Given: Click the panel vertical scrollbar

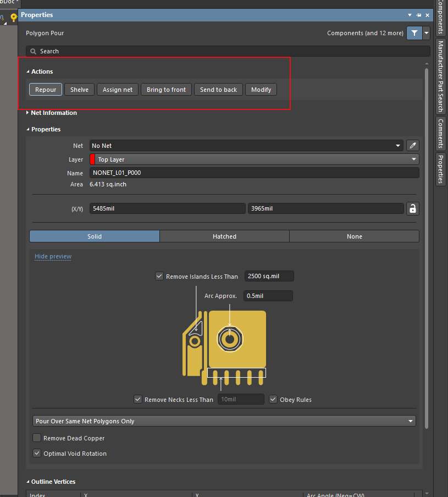Looking at the screenshot, I should (x=427, y=248).
